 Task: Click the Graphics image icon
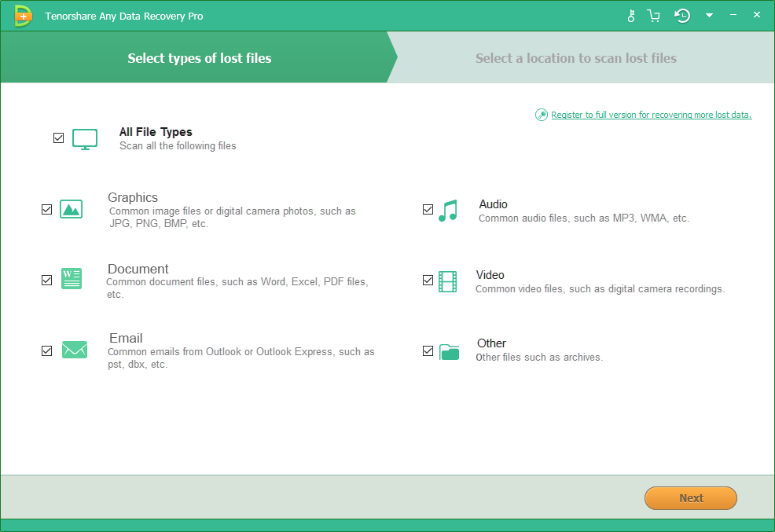pos(72,209)
